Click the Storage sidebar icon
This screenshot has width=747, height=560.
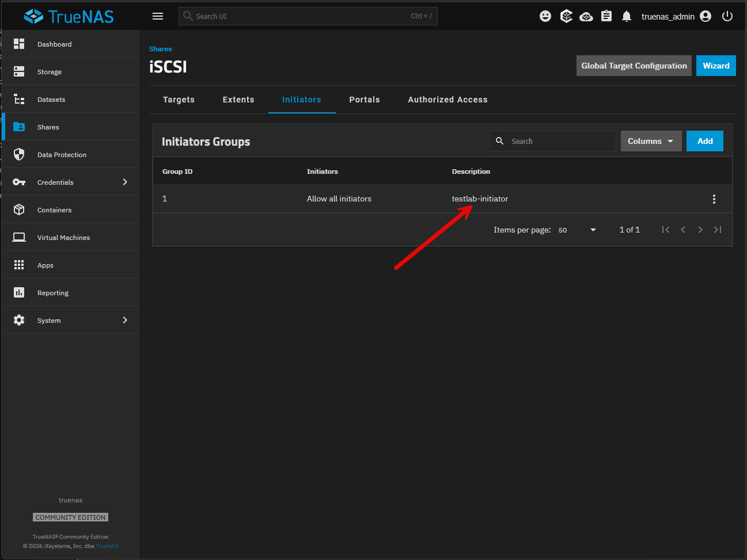(19, 71)
